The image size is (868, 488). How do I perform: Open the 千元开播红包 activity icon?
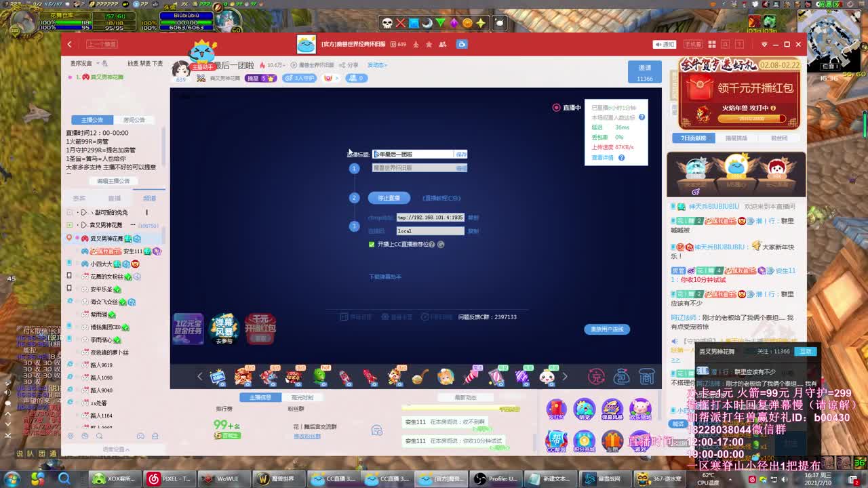[x=260, y=329]
